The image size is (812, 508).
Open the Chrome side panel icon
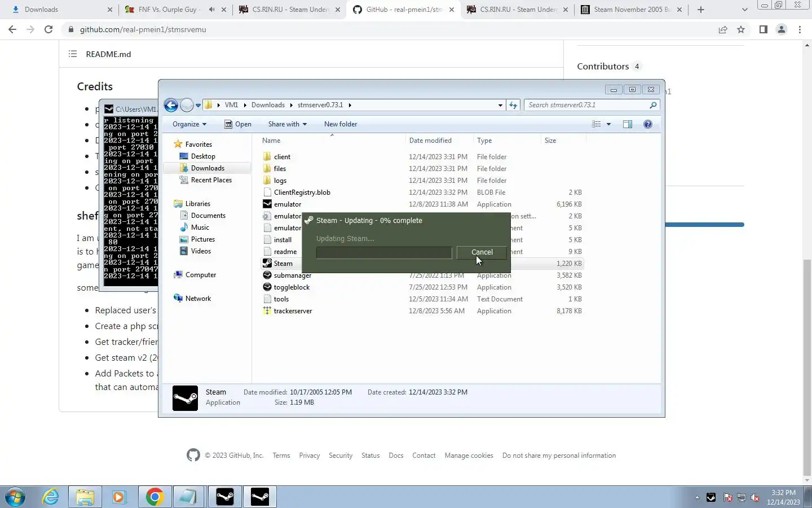click(x=763, y=29)
